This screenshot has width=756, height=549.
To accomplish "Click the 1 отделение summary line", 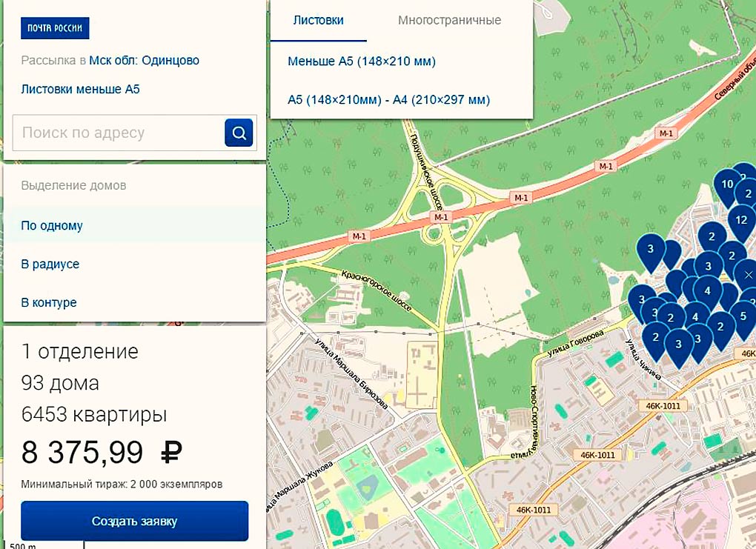I will [80, 351].
